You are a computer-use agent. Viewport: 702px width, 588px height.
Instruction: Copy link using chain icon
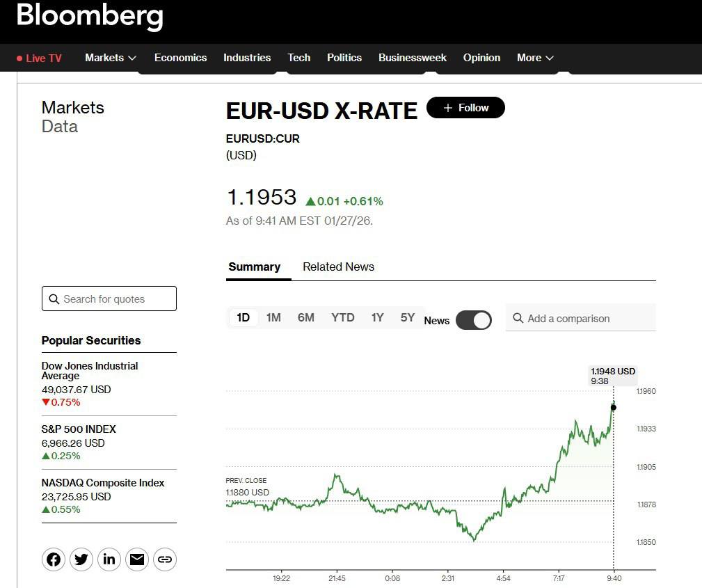click(165, 559)
